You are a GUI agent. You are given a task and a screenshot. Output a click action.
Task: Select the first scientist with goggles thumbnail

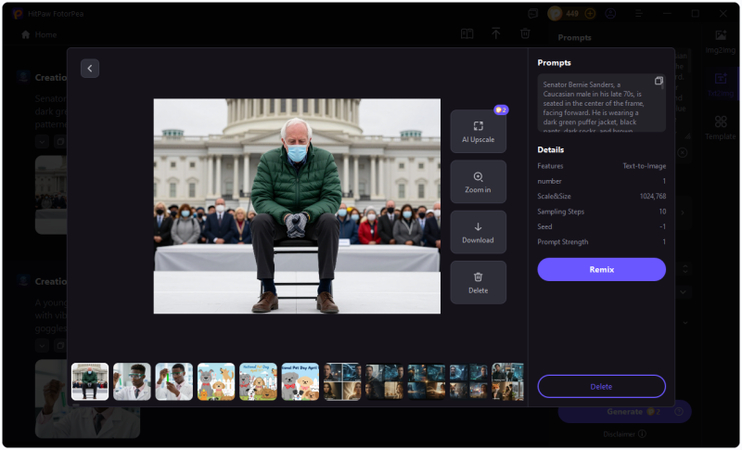point(132,381)
